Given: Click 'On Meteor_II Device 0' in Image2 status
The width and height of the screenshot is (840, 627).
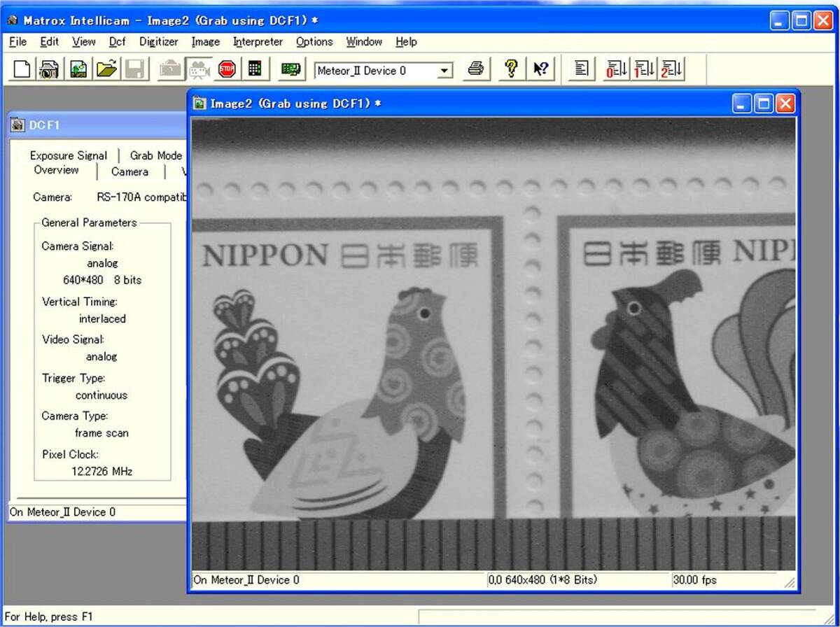Looking at the screenshot, I should 246,580.
